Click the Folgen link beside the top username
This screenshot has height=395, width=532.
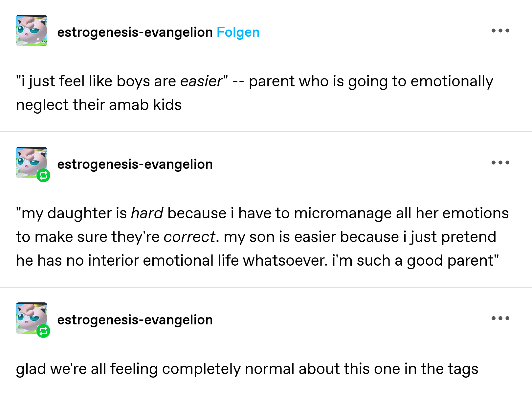click(238, 33)
